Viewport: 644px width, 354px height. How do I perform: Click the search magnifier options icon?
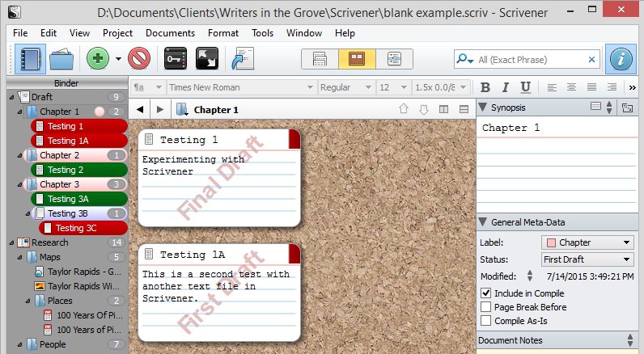(x=465, y=59)
